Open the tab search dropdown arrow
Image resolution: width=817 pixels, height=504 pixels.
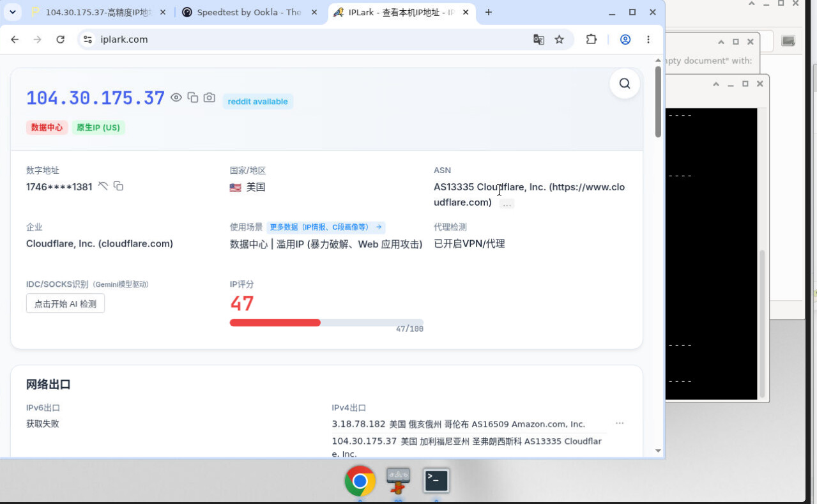click(12, 12)
